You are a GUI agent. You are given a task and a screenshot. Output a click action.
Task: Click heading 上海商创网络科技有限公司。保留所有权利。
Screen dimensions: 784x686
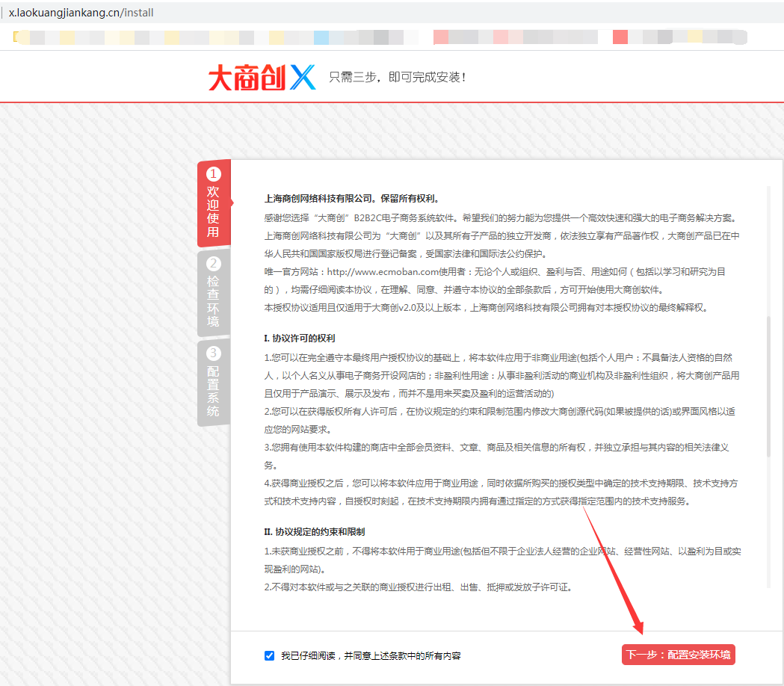[352, 199]
